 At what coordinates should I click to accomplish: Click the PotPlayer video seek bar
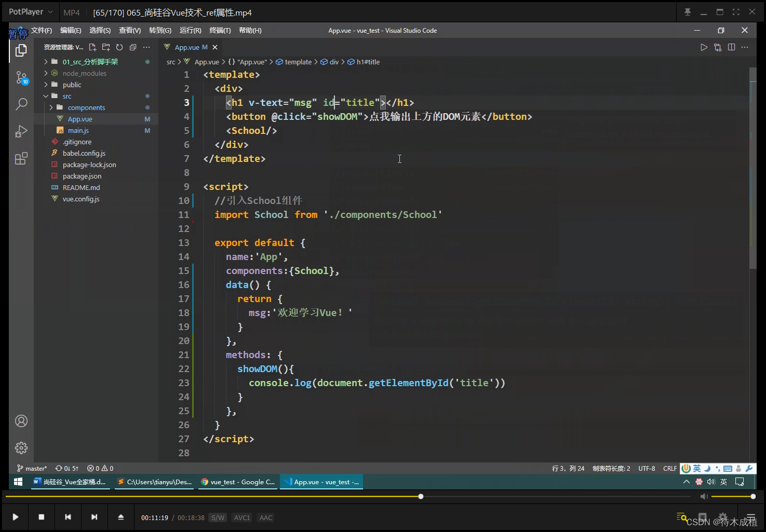tap(348, 497)
